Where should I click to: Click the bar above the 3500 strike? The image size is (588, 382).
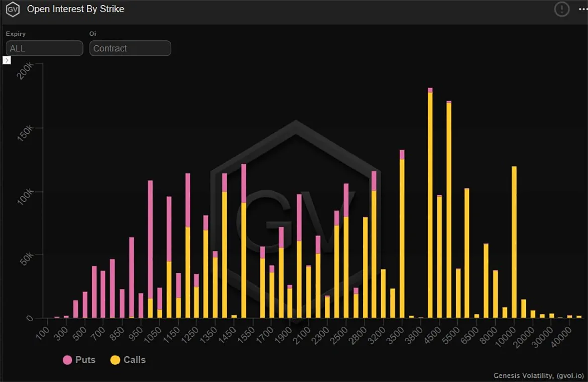tap(402, 234)
